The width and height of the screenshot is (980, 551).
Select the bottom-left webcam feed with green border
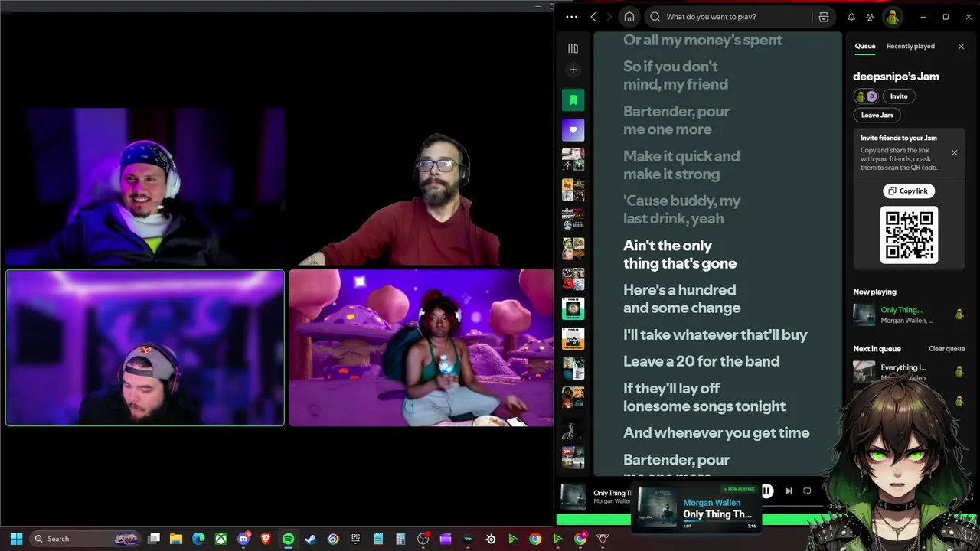(x=145, y=347)
